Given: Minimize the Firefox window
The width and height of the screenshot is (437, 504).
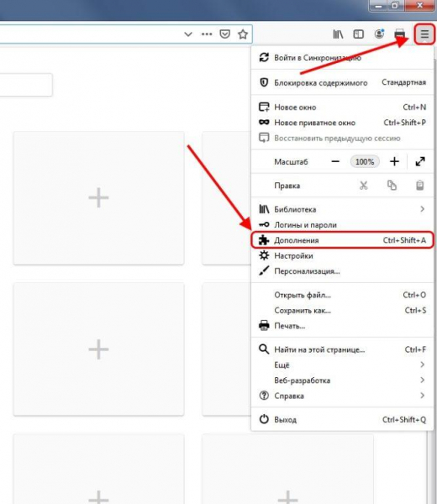Looking at the screenshot, I should coord(379,6).
